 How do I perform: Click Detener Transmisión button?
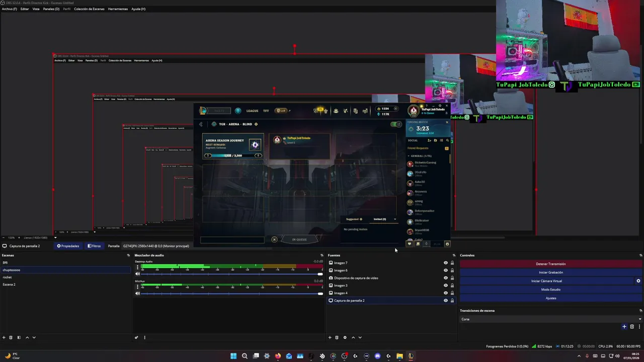(x=551, y=264)
